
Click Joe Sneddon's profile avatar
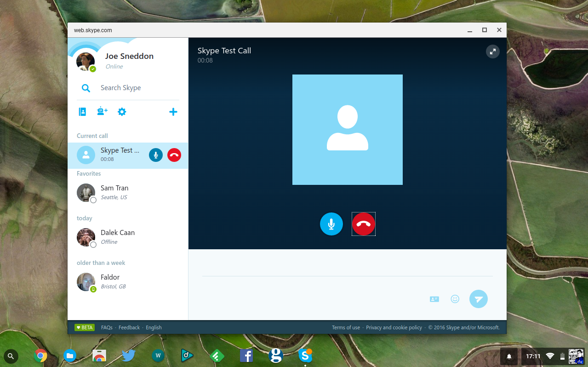pyautogui.click(x=86, y=62)
